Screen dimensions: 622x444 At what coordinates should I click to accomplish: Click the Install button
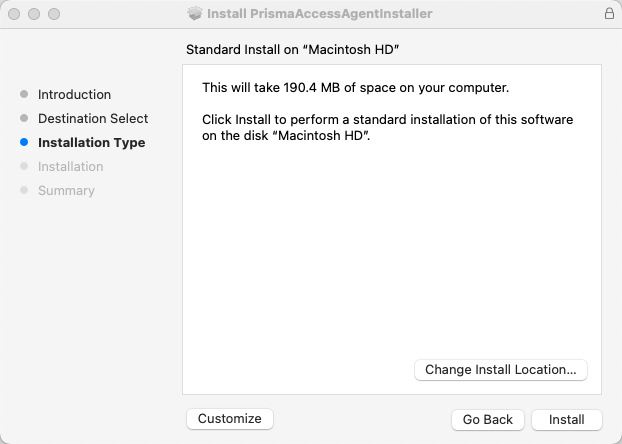[x=566, y=419]
